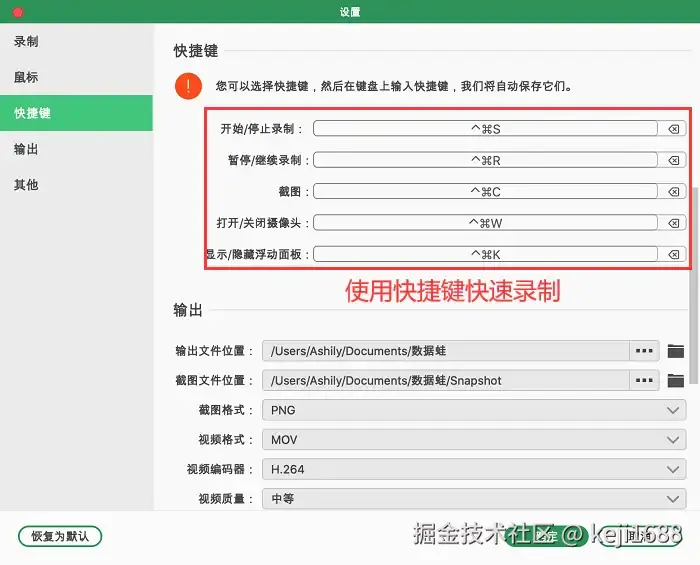700x565 pixels.
Task: Click the orange warning info icon
Action: point(188,86)
